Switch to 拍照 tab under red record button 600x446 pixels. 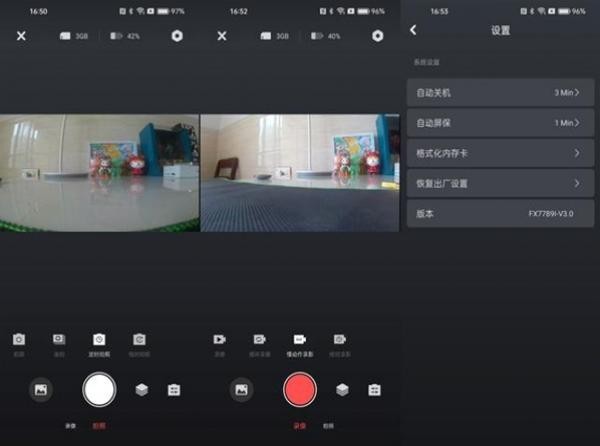(x=328, y=425)
